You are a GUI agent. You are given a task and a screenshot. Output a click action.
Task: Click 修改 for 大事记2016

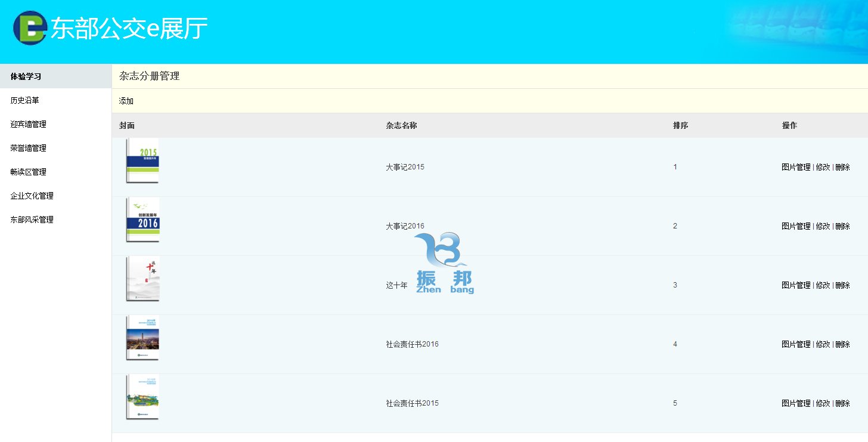[823, 226]
